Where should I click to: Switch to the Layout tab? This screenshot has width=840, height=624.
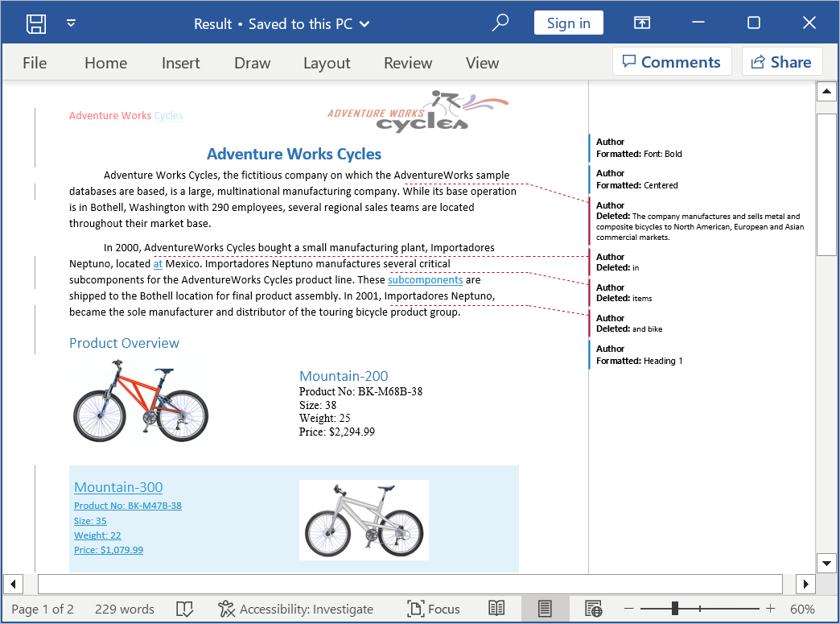[x=327, y=63]
